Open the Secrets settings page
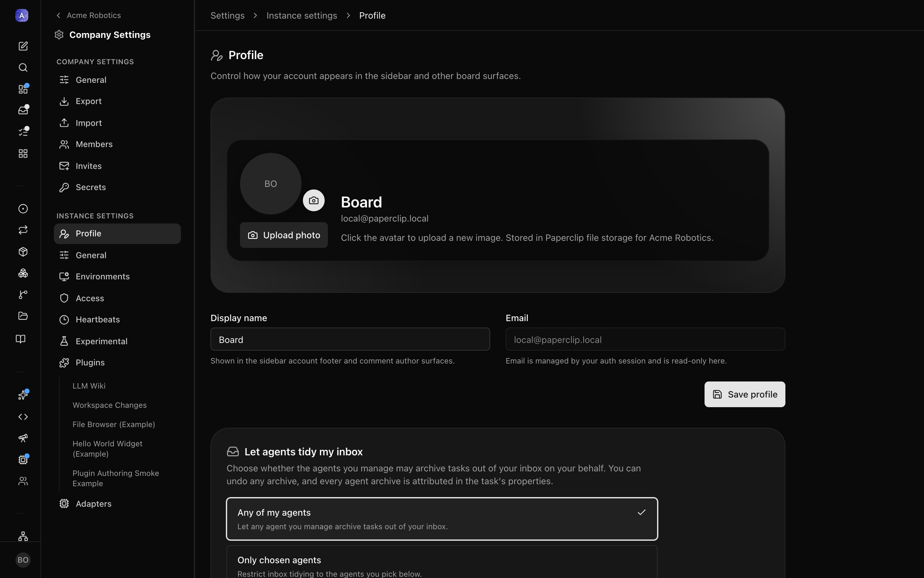Screen dimensions: 924x578 (x=117, y=187)
